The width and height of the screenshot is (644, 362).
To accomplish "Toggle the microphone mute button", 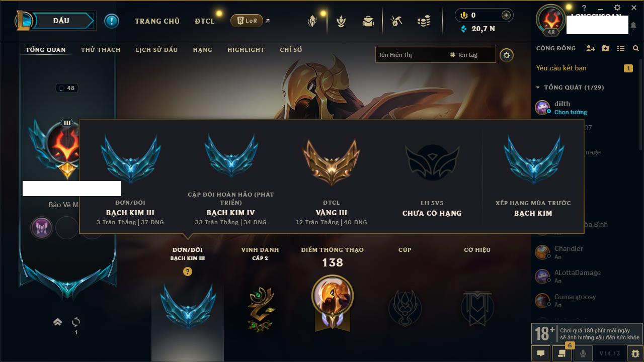I will point(583,353).
